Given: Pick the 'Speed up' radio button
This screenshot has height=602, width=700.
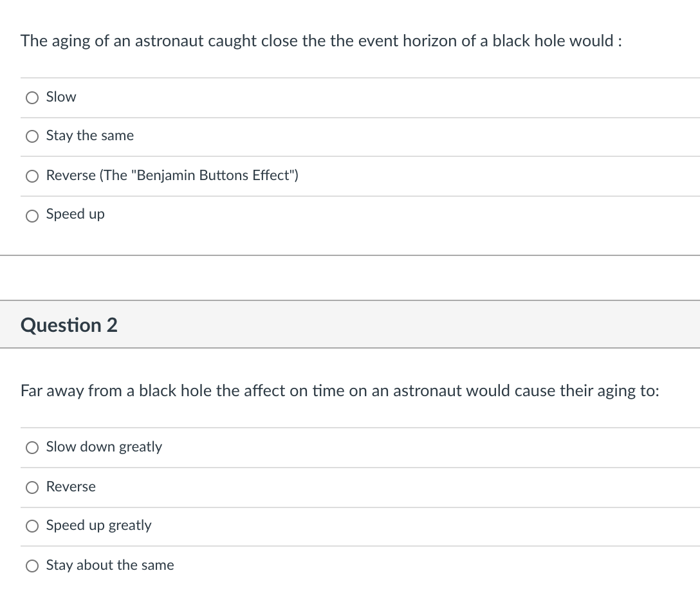Looking at the screenshot, I should (x=32, y=216).
